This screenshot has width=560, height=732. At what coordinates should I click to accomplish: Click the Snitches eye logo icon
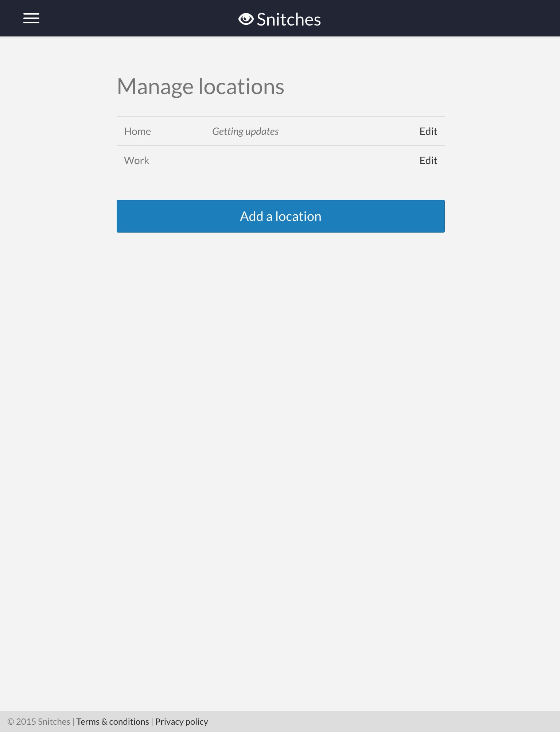click(x=246, y=19)
